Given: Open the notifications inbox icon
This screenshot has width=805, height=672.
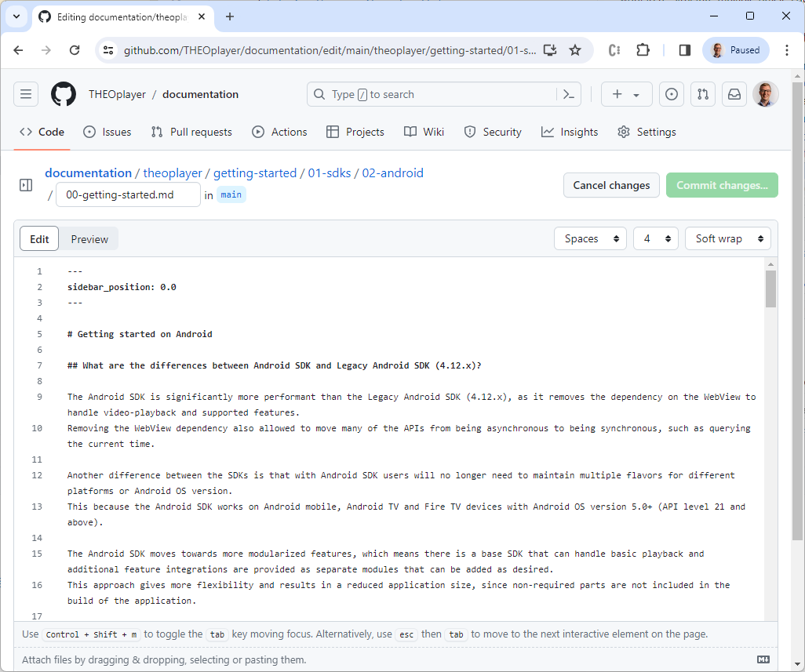Looking at the screenshot, I should coord(734,94).
